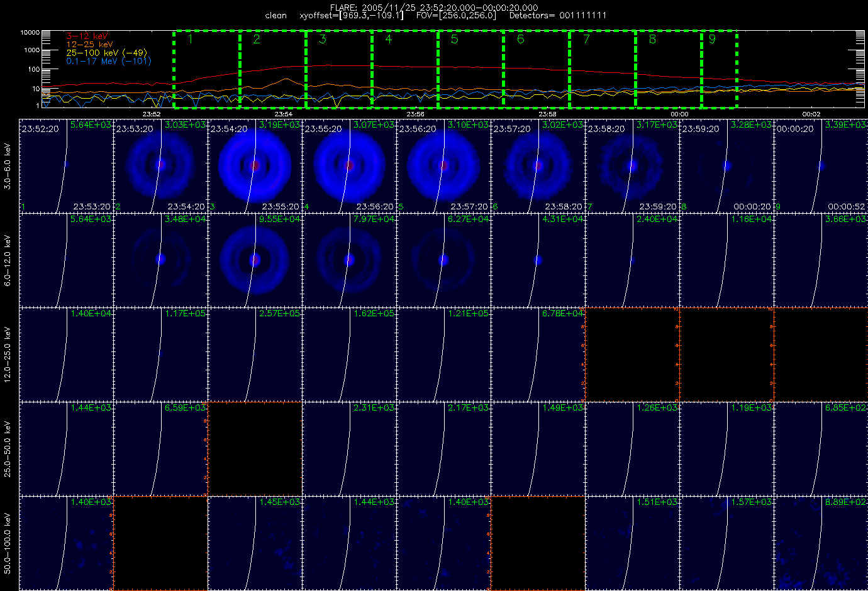Click the '00:02' time axis label
Screen dimensions: 868x591
coord(811,114)
